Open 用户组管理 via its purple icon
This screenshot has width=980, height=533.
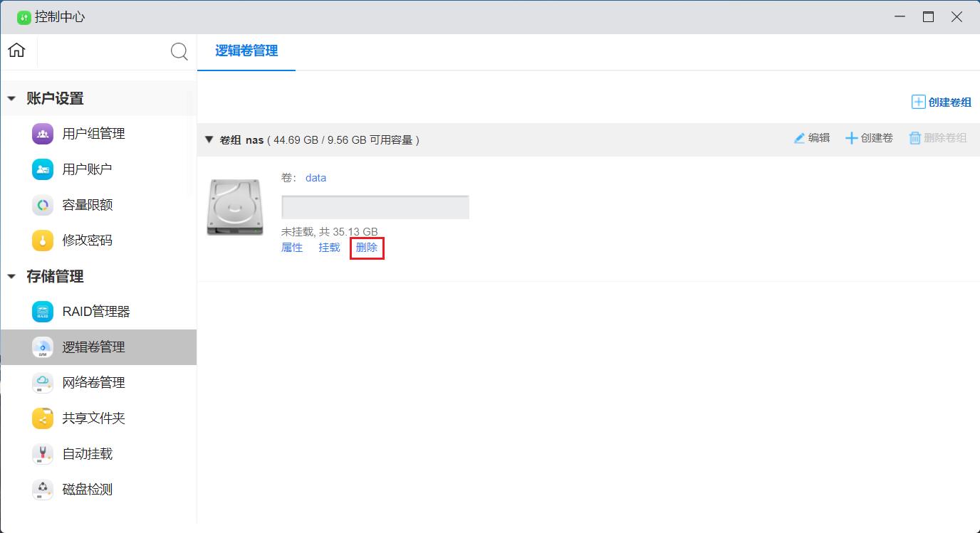pos(43,134)
